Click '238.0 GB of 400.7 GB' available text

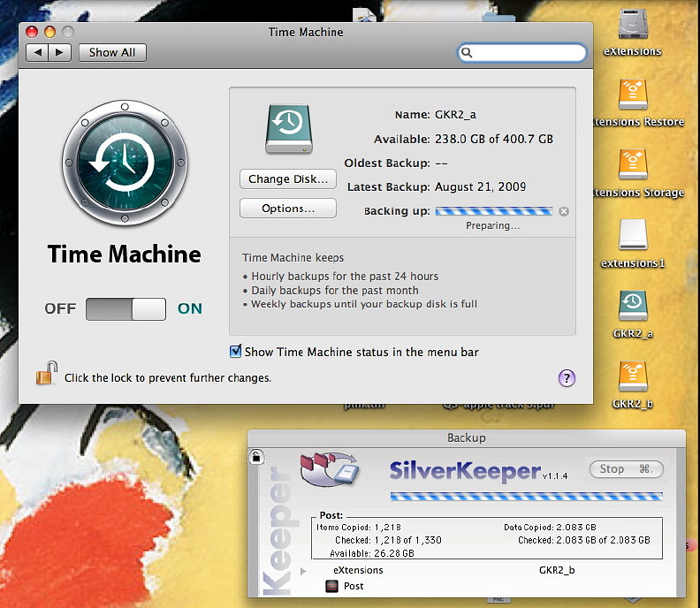point(494,140)
